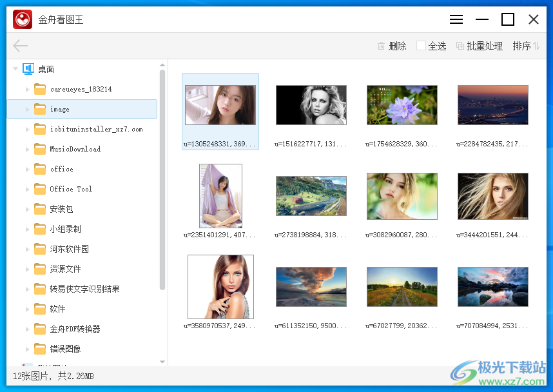
Task: Collapse the 桌面 tree node
Action: pos(15,69)
